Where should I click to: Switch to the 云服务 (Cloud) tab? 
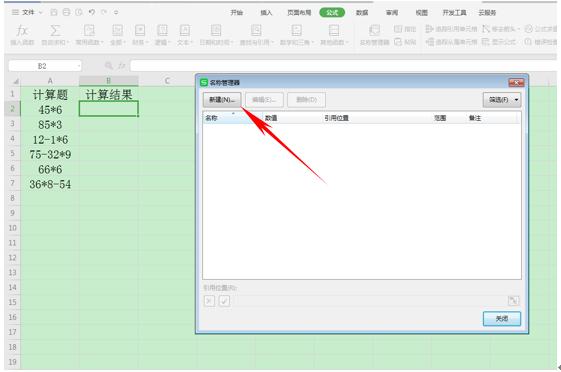pos(487,13)
